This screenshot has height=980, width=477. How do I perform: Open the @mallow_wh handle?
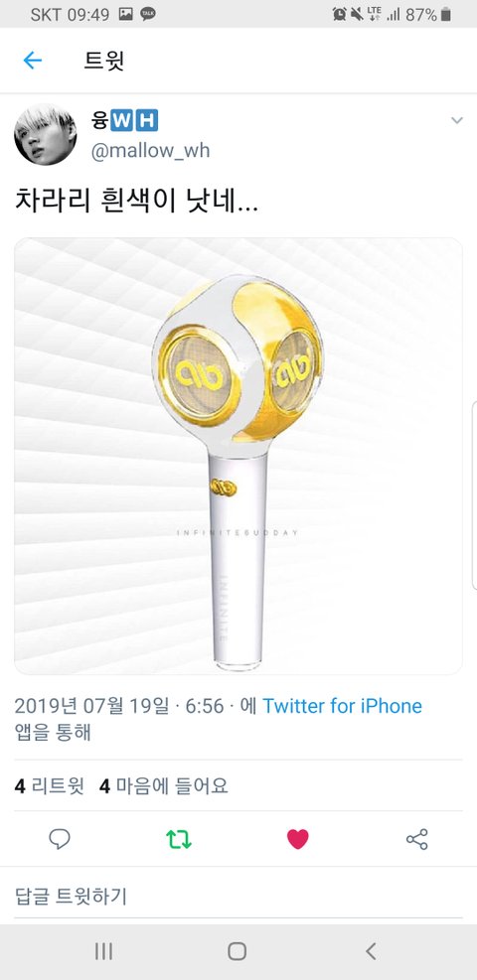coord(151,151)
